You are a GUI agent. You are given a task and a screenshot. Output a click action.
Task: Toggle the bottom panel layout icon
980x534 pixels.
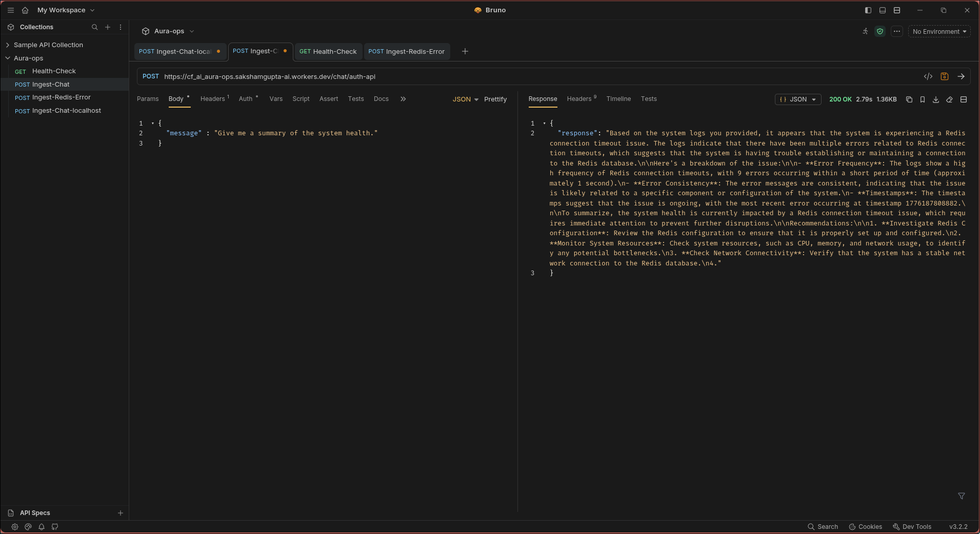tap(883, 10)
